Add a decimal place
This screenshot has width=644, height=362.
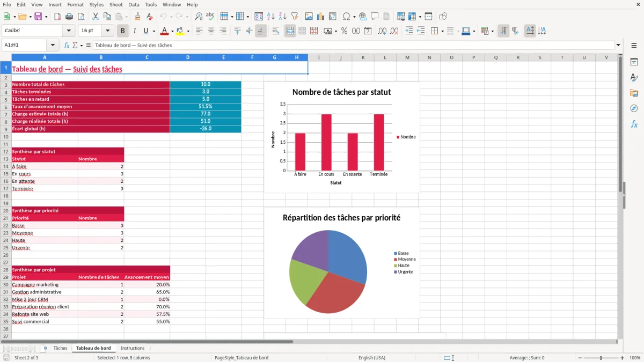pyautogui.click(x=383, y=31)
